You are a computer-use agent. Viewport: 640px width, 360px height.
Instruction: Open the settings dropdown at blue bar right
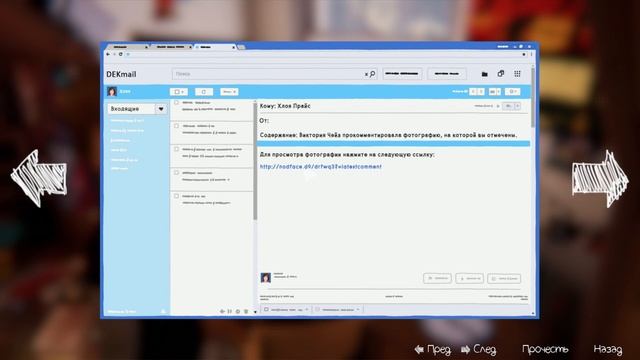click(x=512, y=91)
